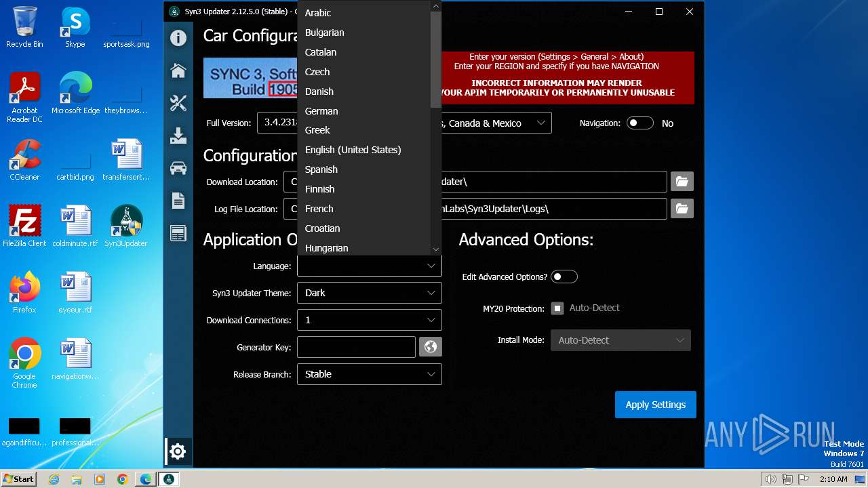Open Acrobat Reader DC shortcut
868x488 pixels.
(24, 98)
